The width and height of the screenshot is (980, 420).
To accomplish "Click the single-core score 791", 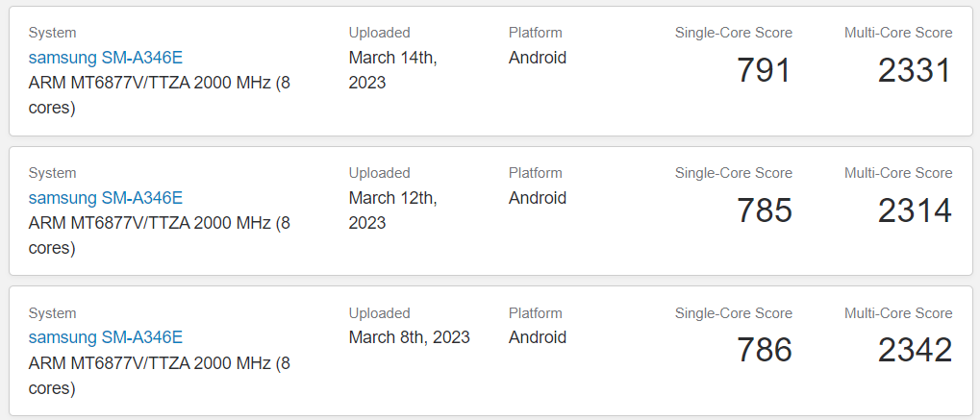I will point(765,70).
